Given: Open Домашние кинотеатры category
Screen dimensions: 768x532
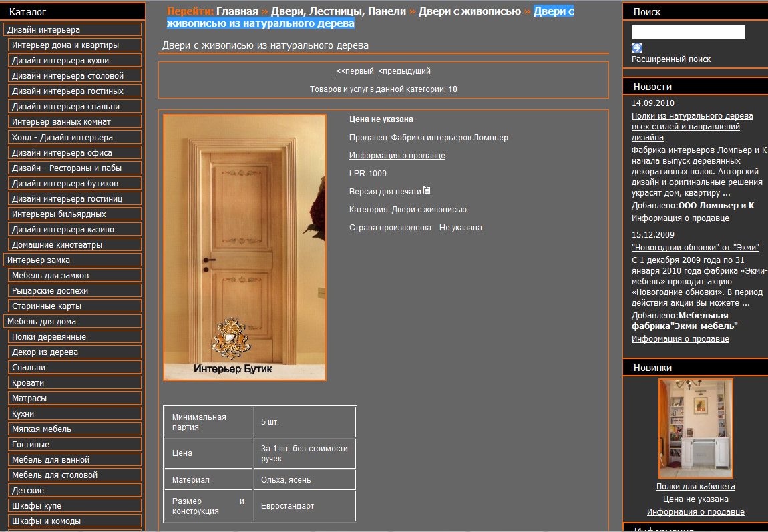Looking at the screenshot, I should pyautogui.click(x=74, y=244).
